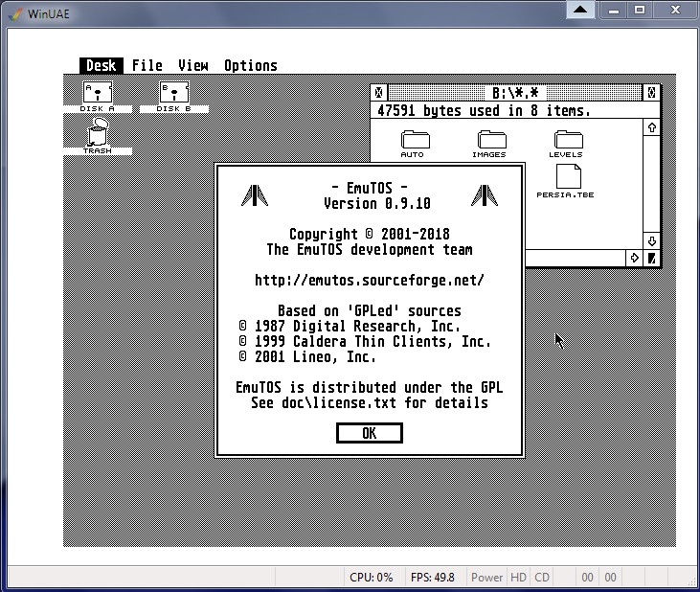Click the Trash icon on desktop
This screenshot has width=700, height=592.
[97, 136]
